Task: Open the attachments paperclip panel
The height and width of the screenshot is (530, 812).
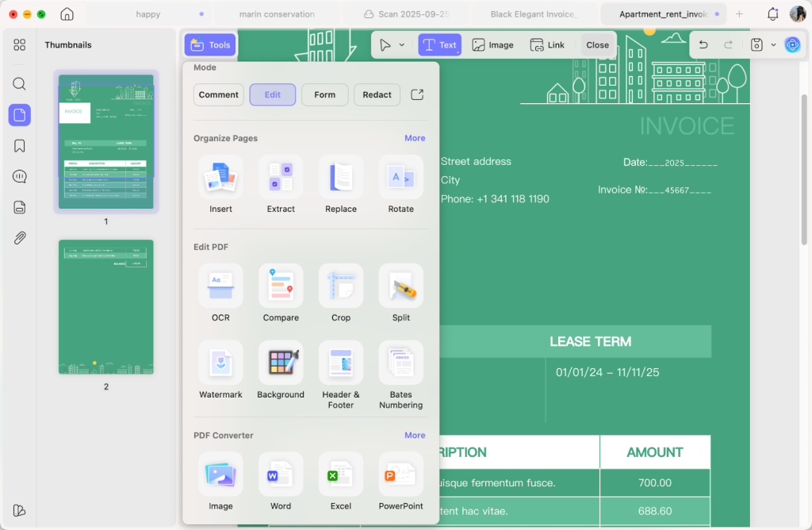Action: point(20,238)
